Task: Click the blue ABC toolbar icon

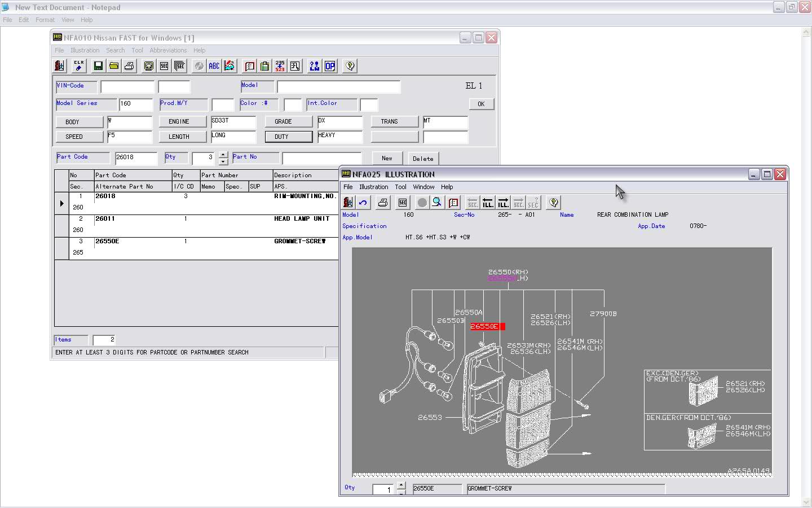Action: (214, 66)
